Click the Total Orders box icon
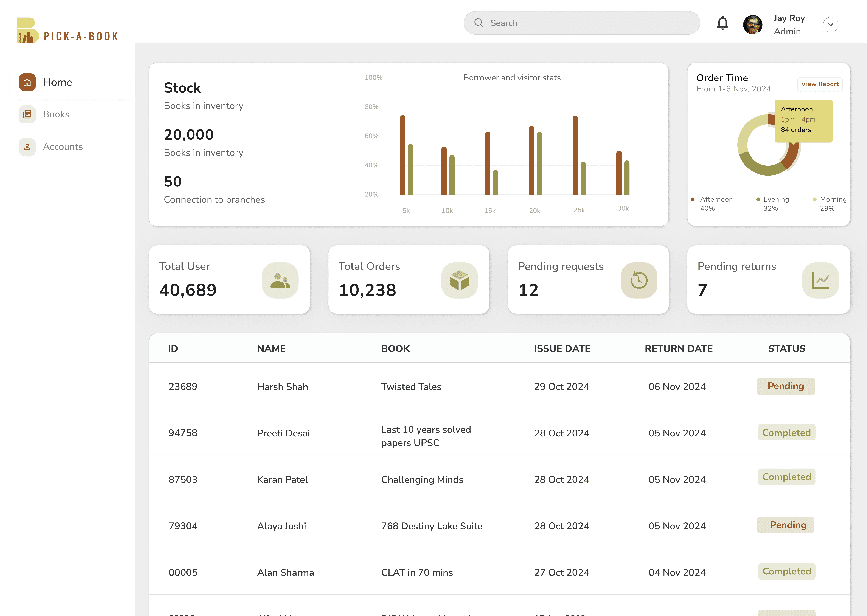This screenshot has height=616, width=867. [459, 280]
